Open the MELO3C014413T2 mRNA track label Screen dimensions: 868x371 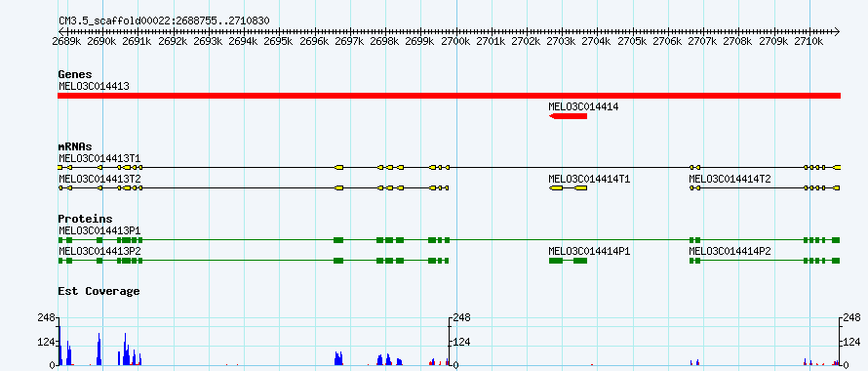point(99,179)
